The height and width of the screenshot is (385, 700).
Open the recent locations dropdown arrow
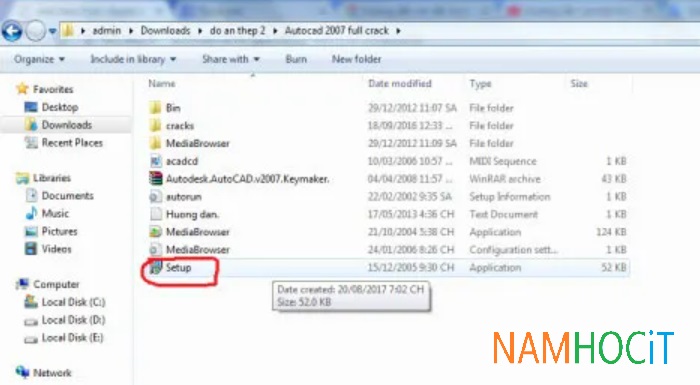click(52, 31)
